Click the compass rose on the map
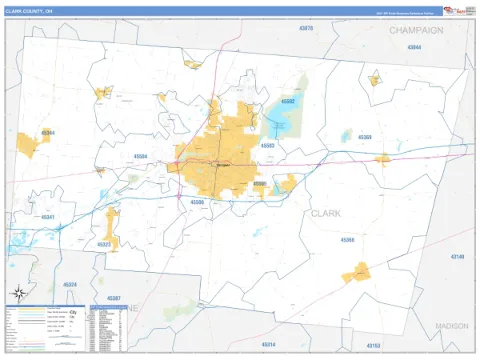The width and height of the screenshot is (480, 360). (x=19, y=294)
